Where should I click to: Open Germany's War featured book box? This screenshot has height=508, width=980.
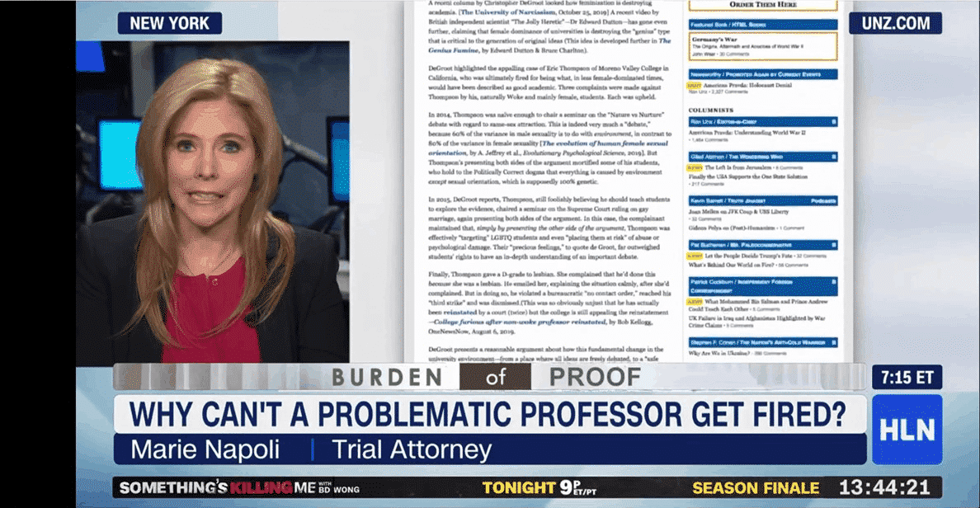click(762, 45)
